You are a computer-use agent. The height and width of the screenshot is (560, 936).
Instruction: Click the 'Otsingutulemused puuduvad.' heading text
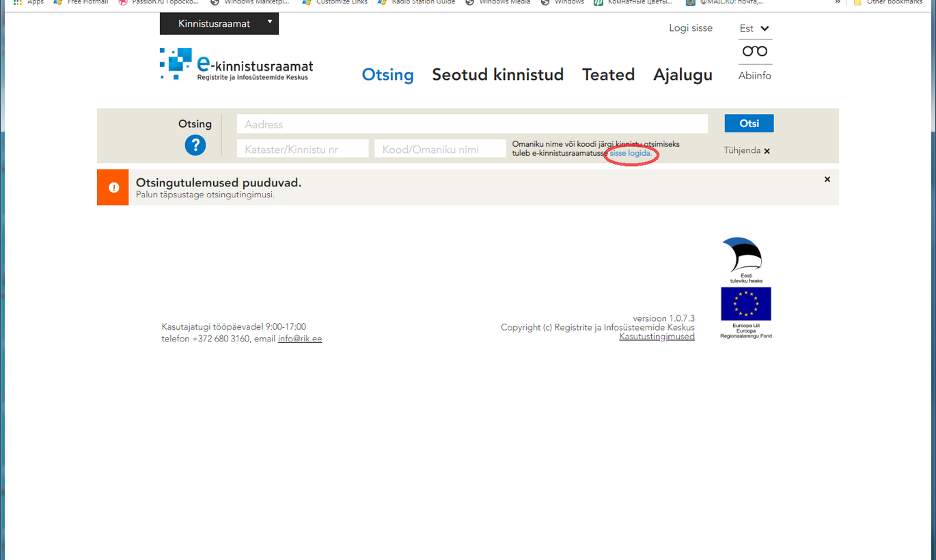(x=219, y=182)
